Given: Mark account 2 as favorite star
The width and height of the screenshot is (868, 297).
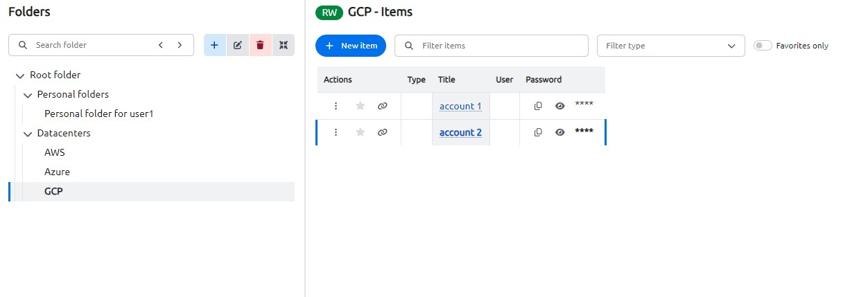Looking at the screenshot, I should (x=360, y=132).
